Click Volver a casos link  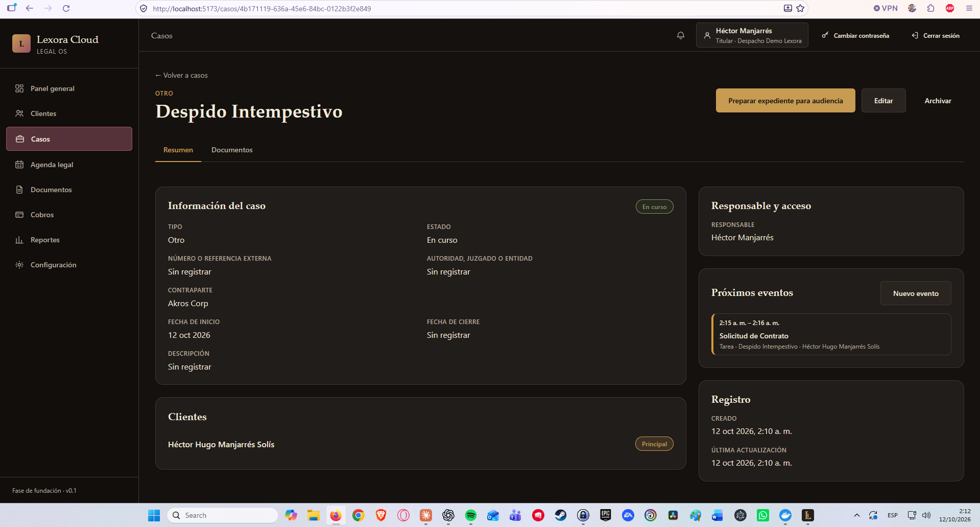tap(181, 75)
